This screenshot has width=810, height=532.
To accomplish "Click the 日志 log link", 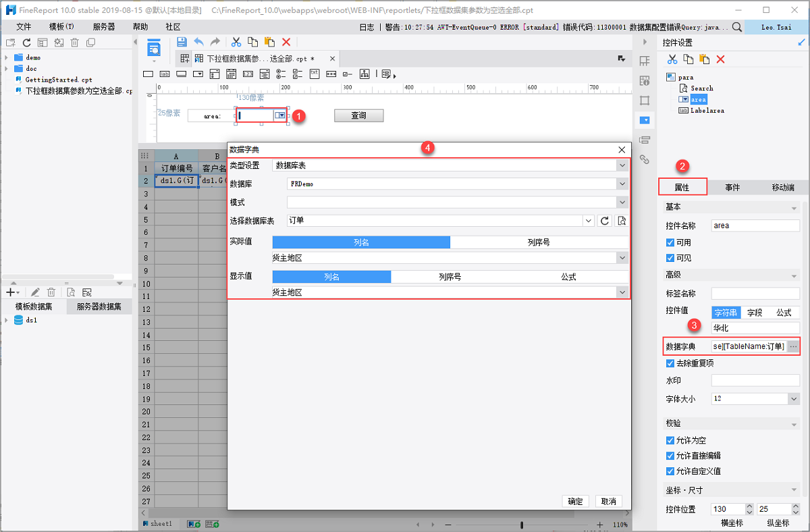I will pos(367,27).
